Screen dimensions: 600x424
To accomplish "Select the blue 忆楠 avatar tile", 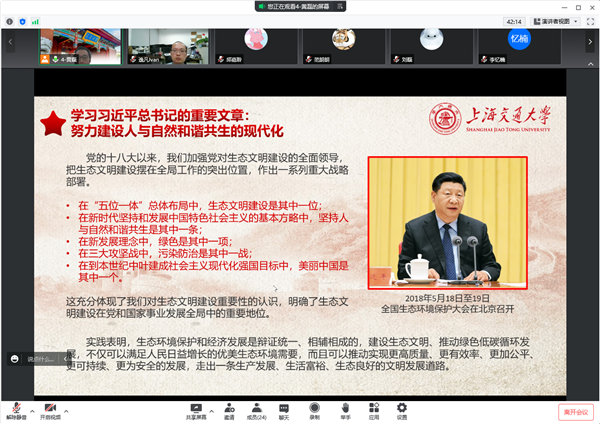I will [519, 46].
